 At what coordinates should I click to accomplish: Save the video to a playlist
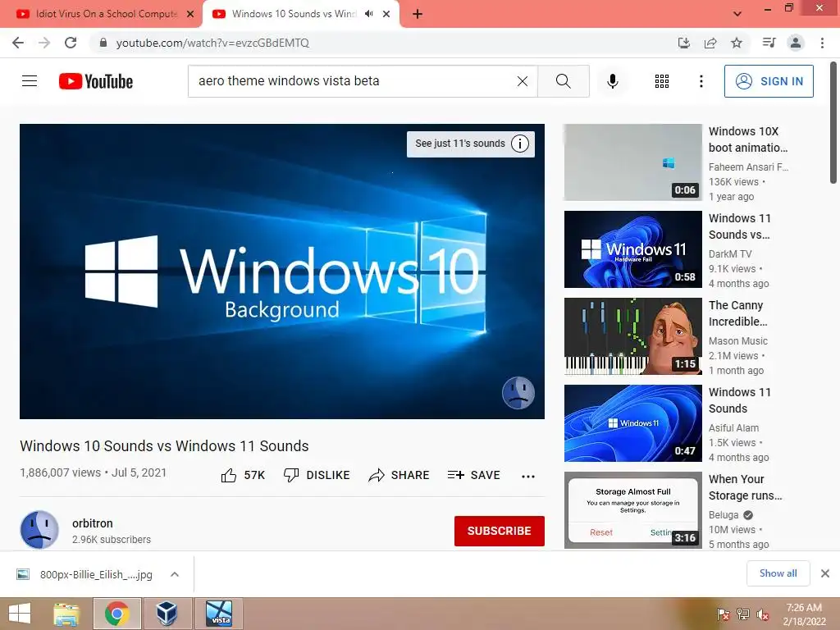click(474, 475)
